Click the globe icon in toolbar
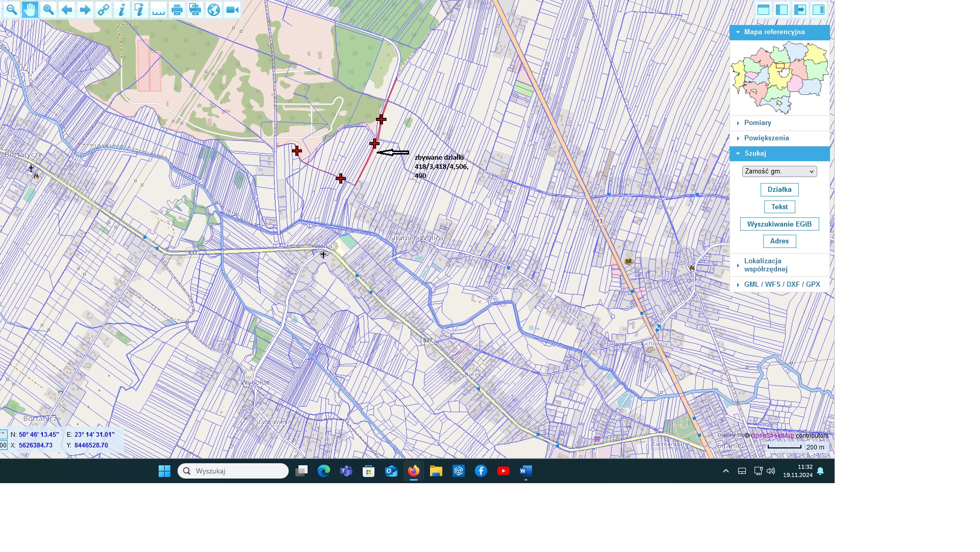This screenshot has height=552, width=980. [x=214, y=10]
